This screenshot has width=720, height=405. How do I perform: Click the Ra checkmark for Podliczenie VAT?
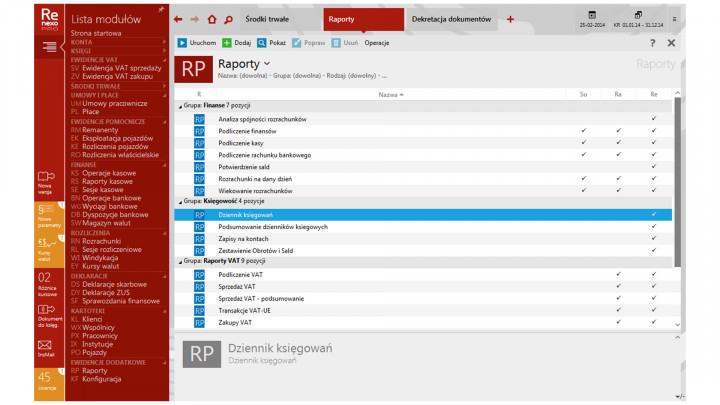coord(618,274)
